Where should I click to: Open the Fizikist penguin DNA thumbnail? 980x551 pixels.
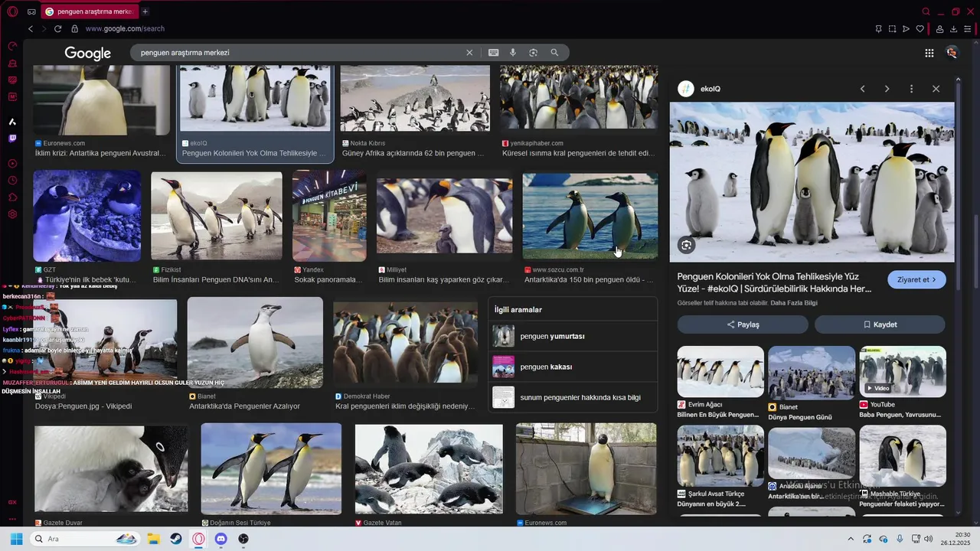217,216
